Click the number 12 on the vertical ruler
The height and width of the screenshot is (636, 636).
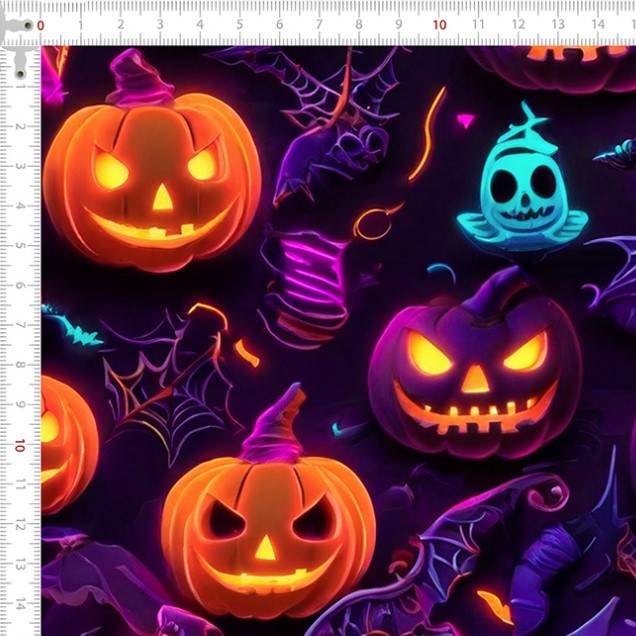coord(20,525)
